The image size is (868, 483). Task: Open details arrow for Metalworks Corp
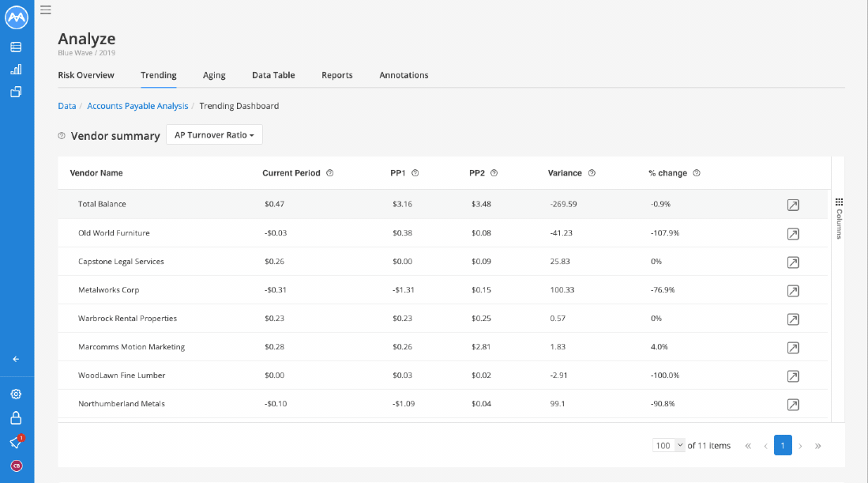pos(793,291)
